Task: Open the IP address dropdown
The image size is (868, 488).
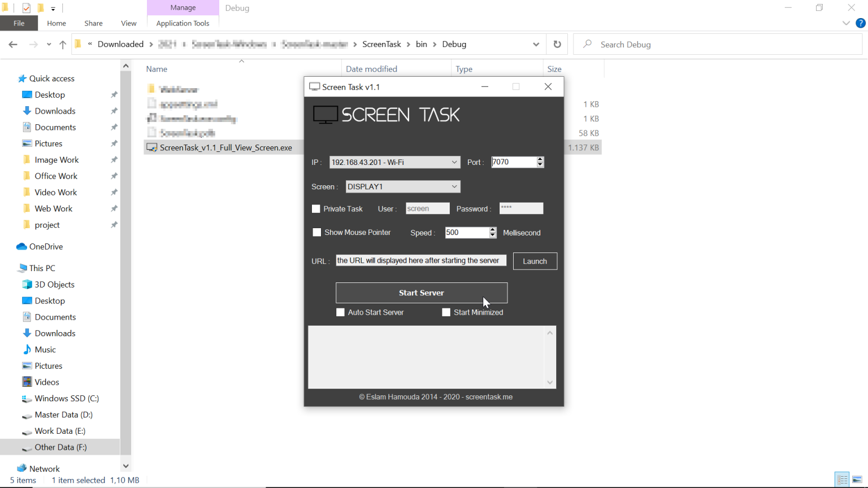Action: (x=455, y=162)
